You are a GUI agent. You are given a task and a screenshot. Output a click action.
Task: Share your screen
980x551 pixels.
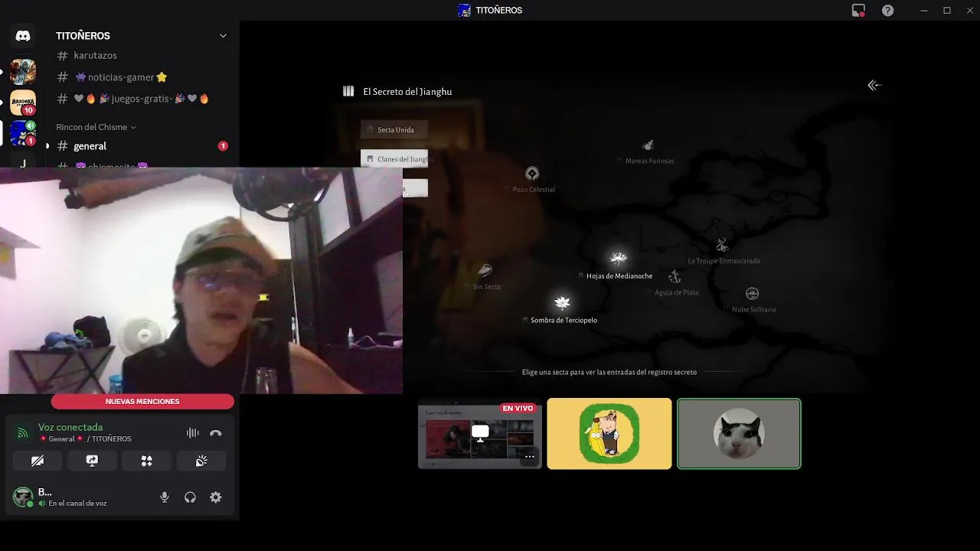coord(92,461)
